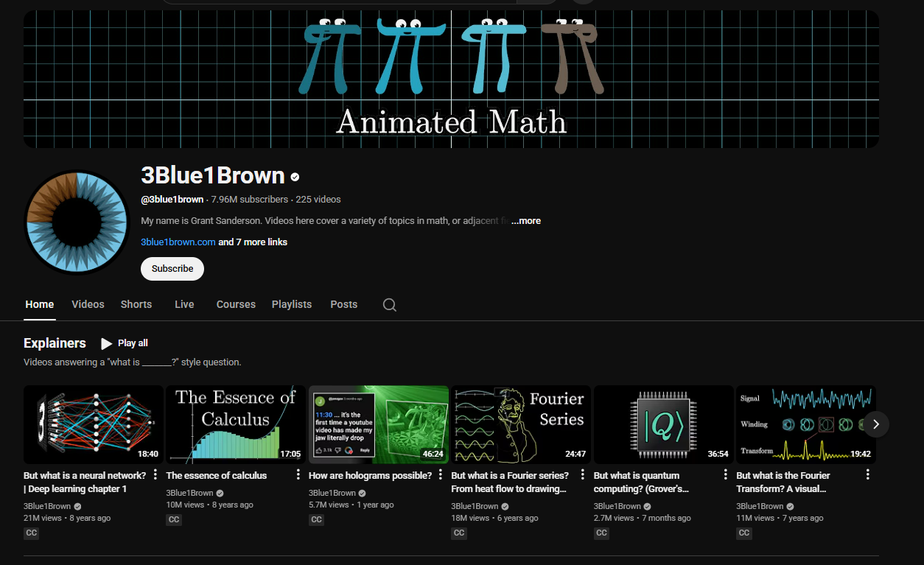The image size is (924, 565).
Task: Click the Play all triangle icon
Action: coord(107,343)
